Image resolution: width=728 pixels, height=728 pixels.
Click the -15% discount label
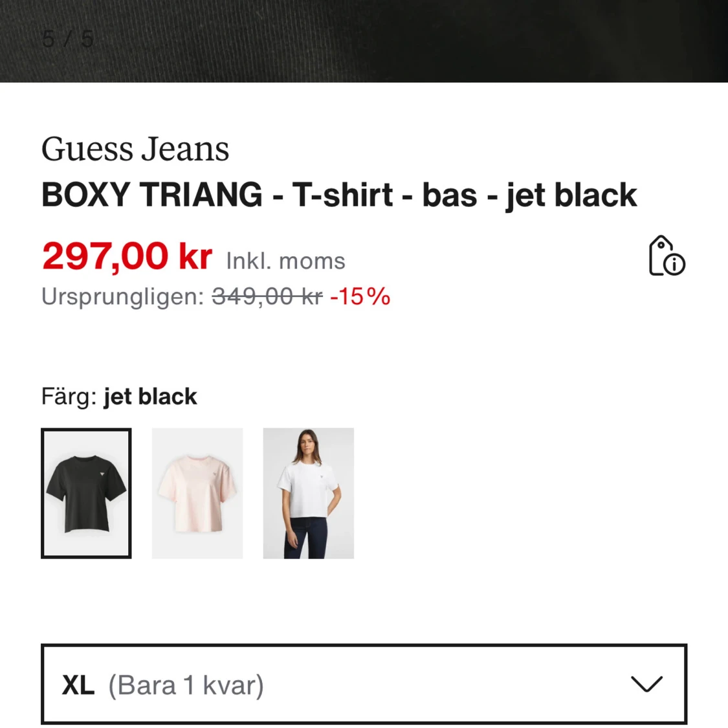point(360,296)
